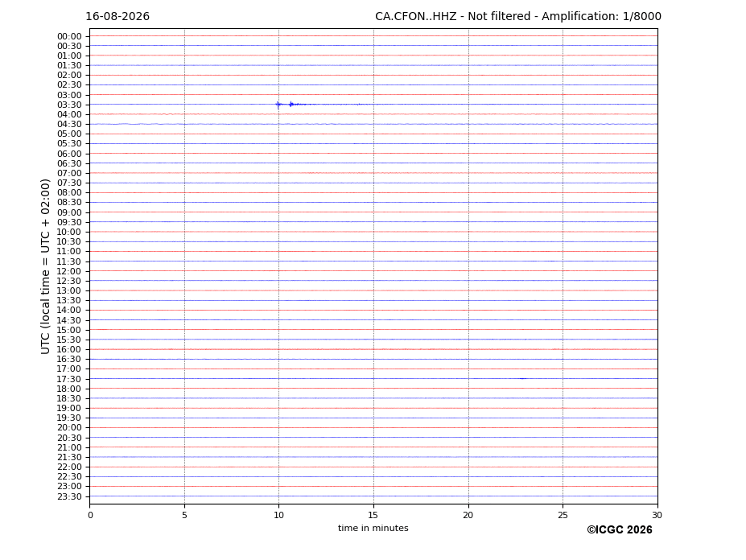Click the 01:00 time row label
This screenshot has width=746, height=560.
[x=69, y=56]
